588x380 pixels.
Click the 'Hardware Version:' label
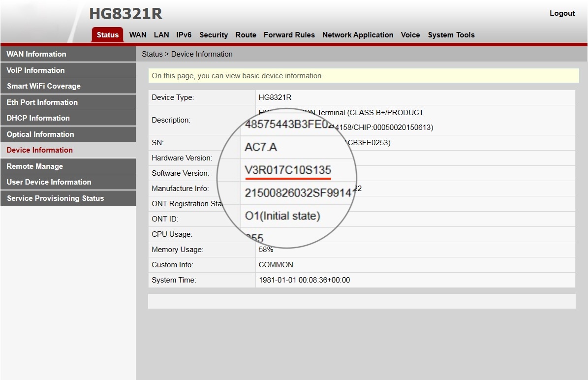click(182, 158)
